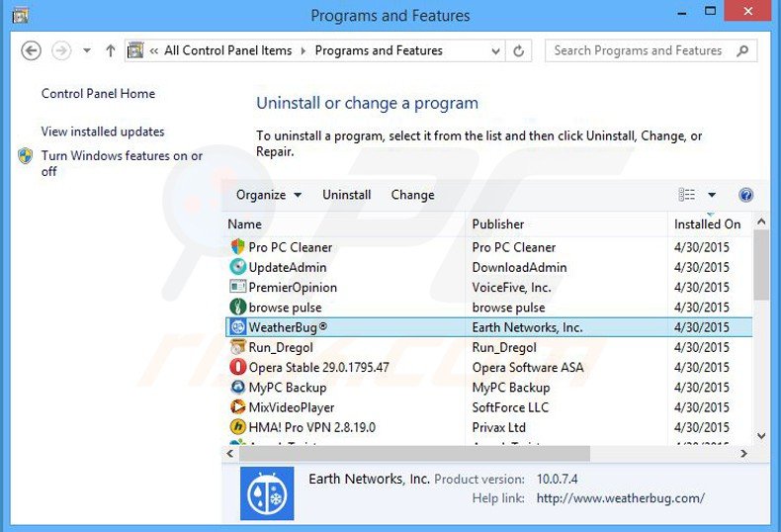Click the horizontal scrollbar left arrow
Image resolution: width=781 pixels, height=532 pixels.
pos(230,453)
